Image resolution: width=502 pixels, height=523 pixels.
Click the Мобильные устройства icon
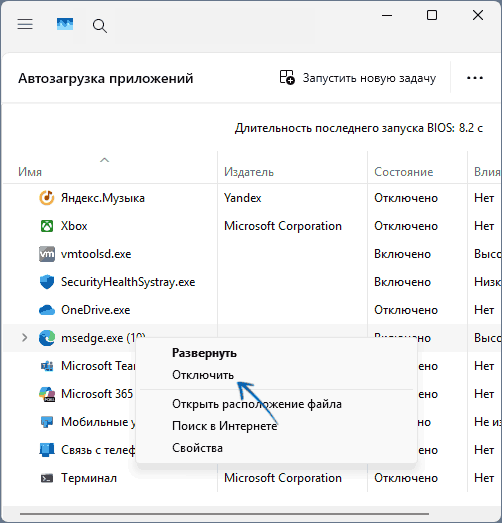click(47, 422)
